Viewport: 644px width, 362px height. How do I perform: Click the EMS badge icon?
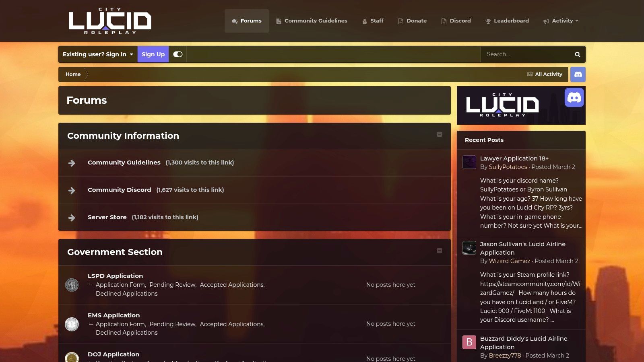click(72, 324)
